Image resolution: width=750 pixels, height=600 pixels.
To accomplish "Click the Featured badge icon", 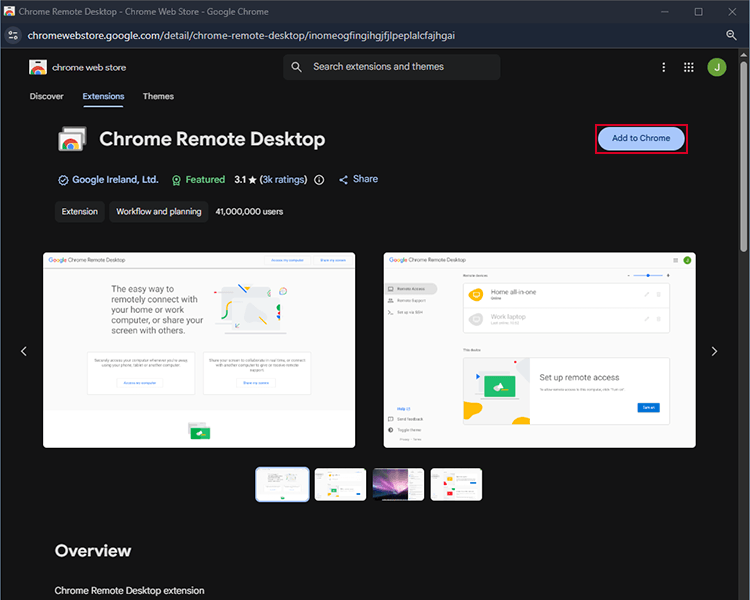I will point(176,180).
